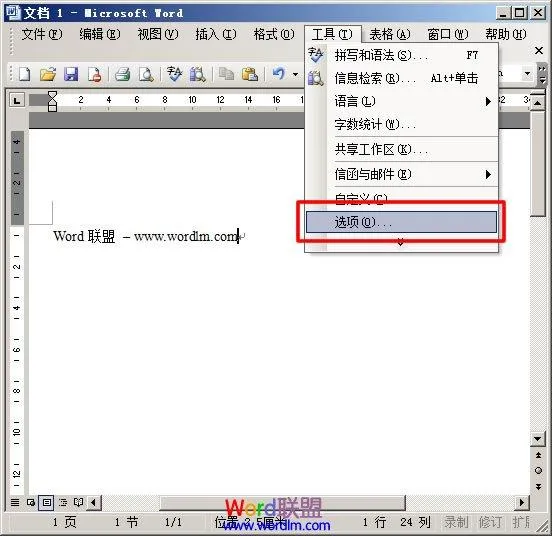The width and height of the screenshot is (552, 536).
Task: Expand the full Tools menu with bottom chevron
Action: click(400, 242)
